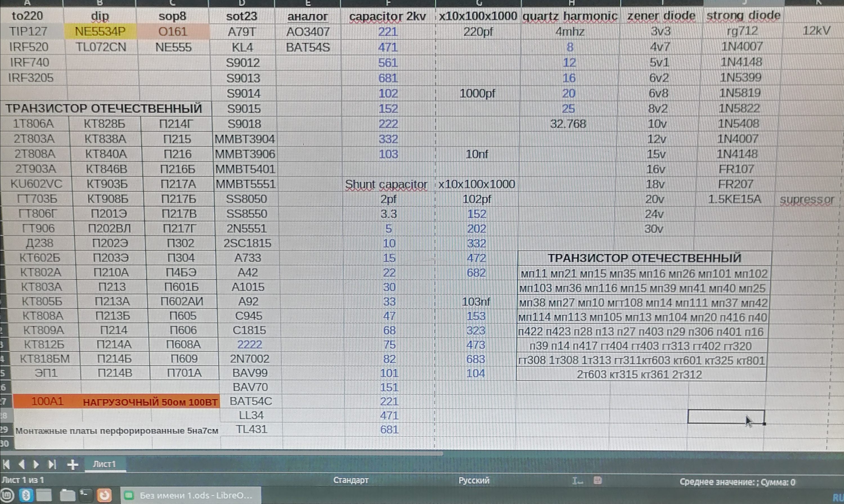This screenshot has height=504, width=844.
Task: Click the unsaved document indicator in status bar
Action: (x=598, y=481)
